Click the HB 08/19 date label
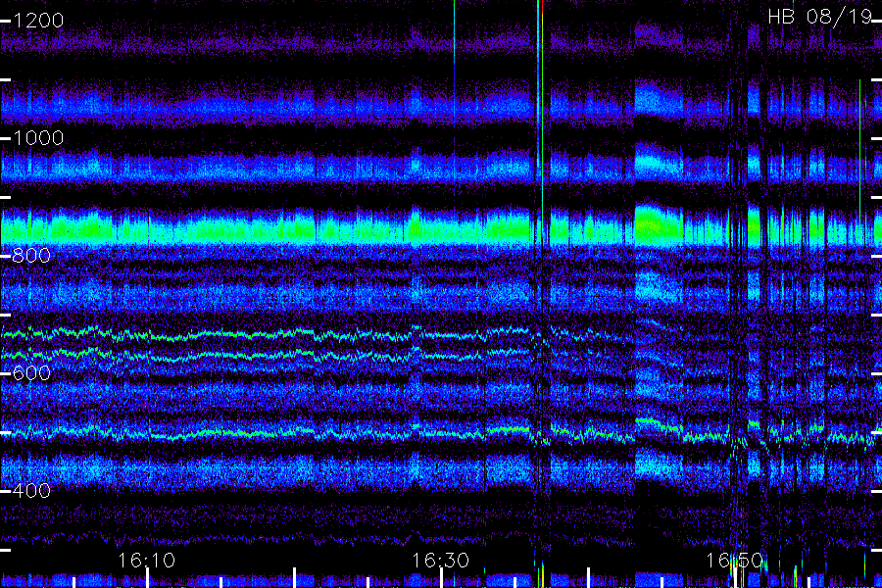The image size is (882, 588). point(820,17)
